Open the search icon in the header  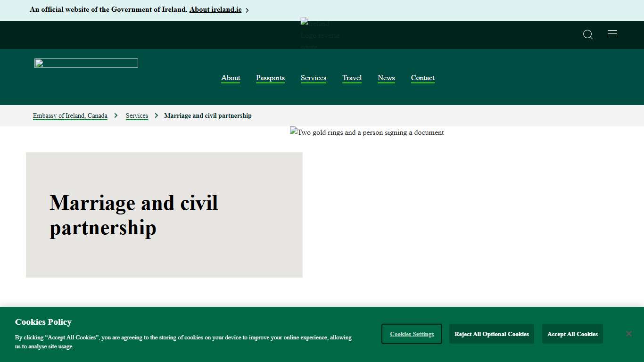587,34
